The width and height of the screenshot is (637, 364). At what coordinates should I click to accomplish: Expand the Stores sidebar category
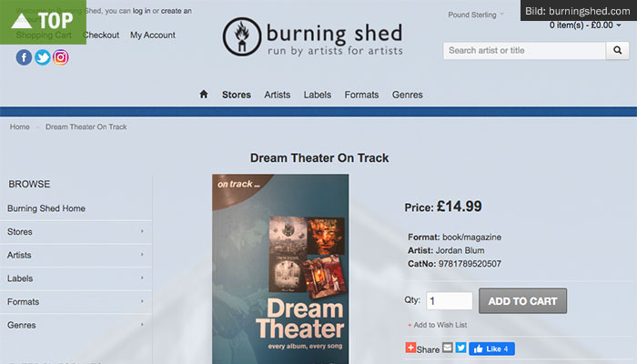[76, 231]
